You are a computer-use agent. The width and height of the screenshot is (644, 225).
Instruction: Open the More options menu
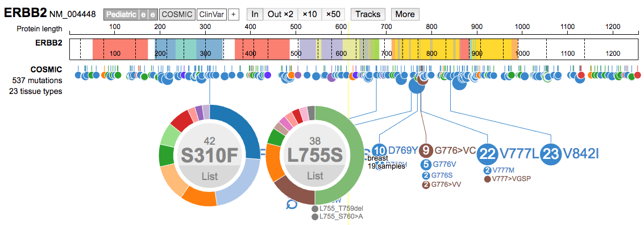click(x=405, y=14)
